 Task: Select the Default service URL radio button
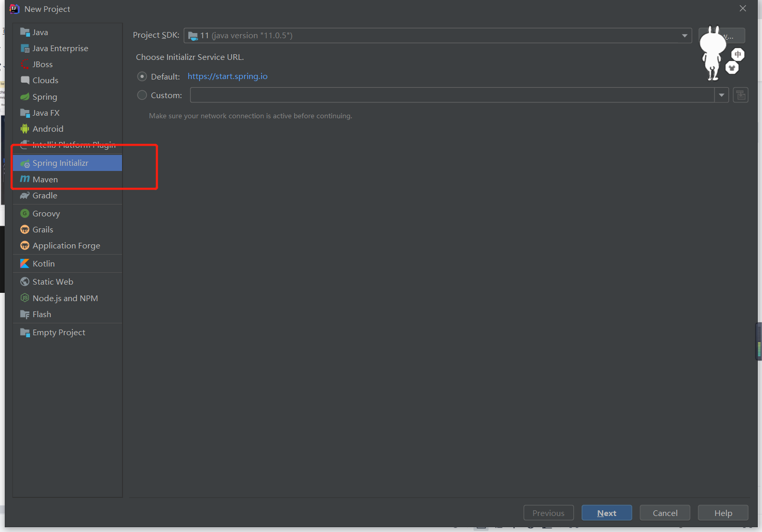(142, 76)
